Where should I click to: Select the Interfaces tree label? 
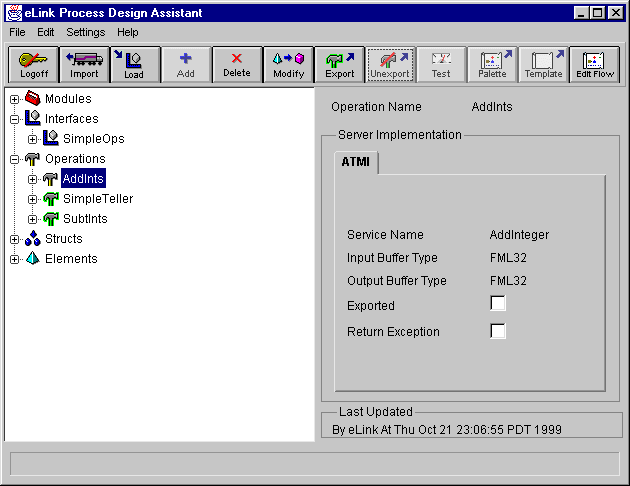tap(72, 118)
